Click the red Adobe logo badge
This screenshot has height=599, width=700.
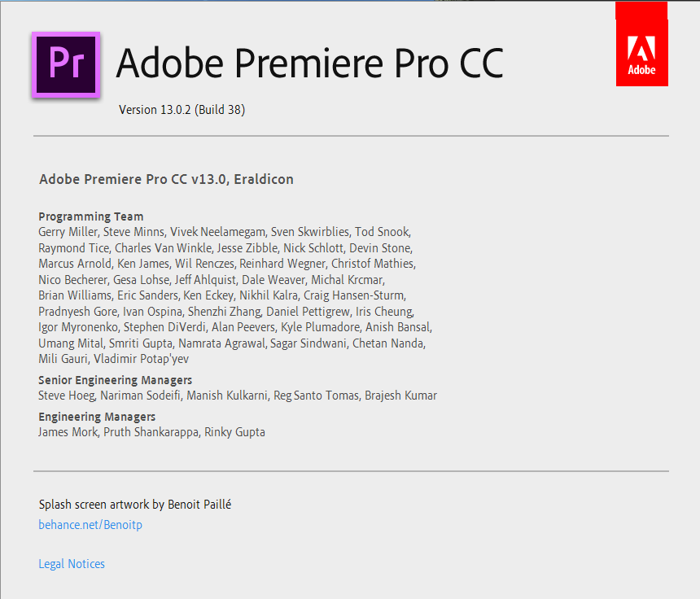pos(641,44)
